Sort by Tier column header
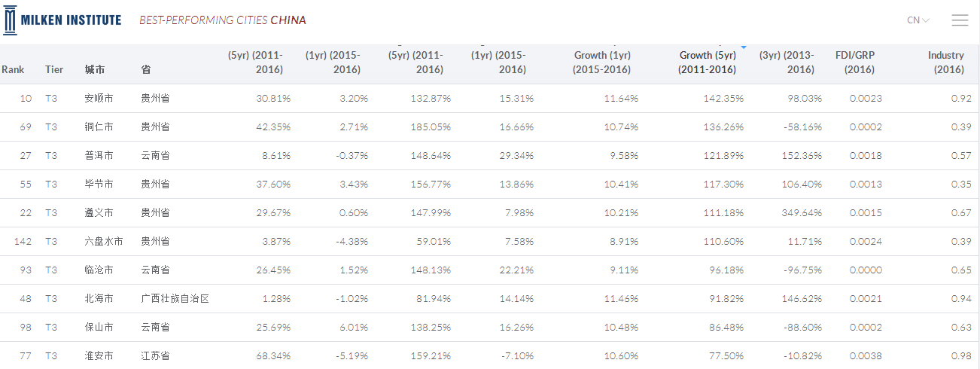This screenshot has width=980, height=369. 54,69
